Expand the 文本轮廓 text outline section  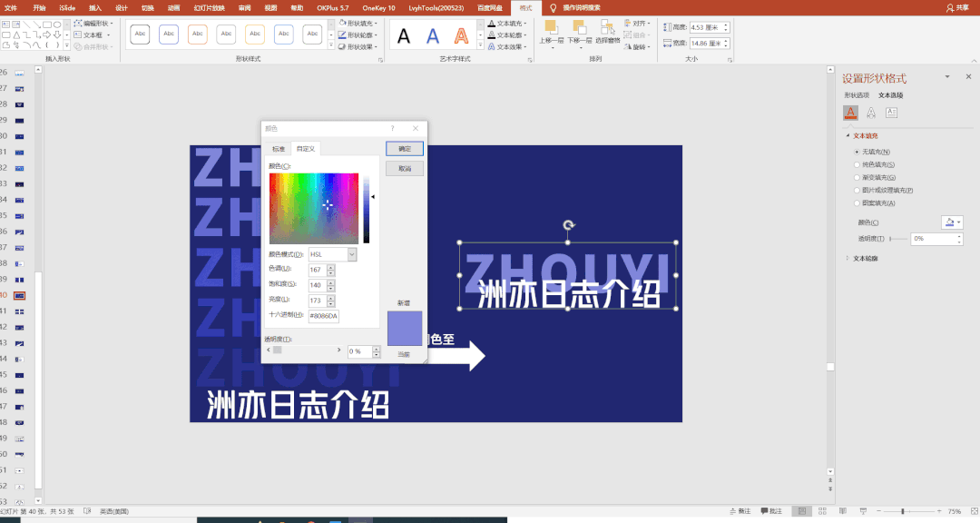coord(848,258)
